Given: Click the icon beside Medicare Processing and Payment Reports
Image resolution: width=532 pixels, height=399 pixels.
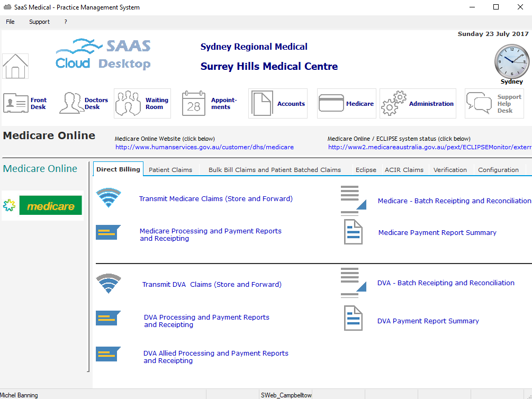Looking at the screenshot, I should [x=108, y=232].
